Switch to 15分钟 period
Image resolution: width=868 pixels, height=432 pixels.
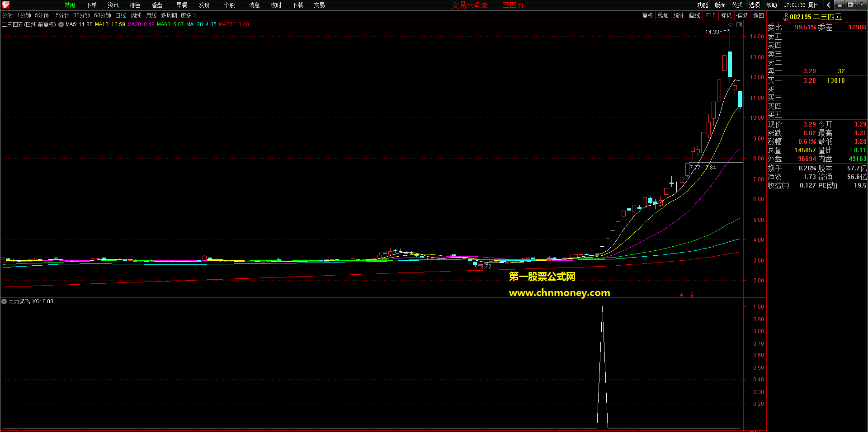[x=61, y=15]
